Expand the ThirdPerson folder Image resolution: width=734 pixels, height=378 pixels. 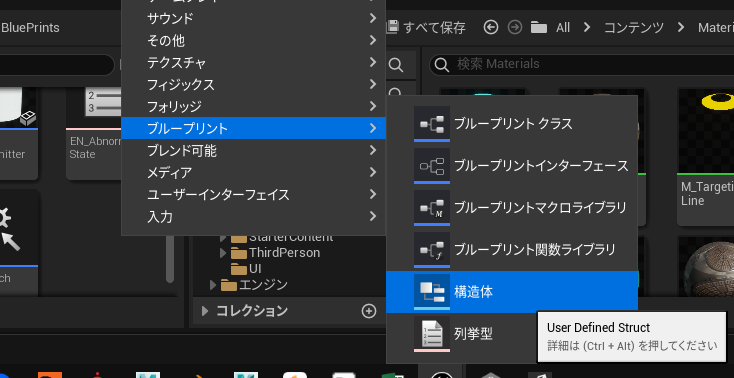click(223, 253)
